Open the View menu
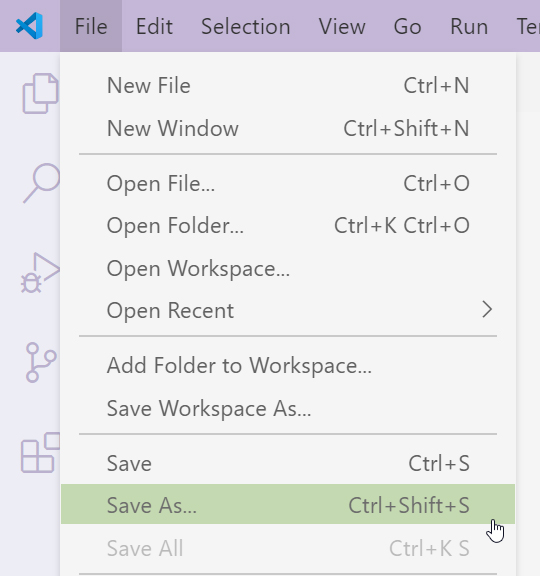540x576 pixels. pyautogui.click(x=342, y=26)
